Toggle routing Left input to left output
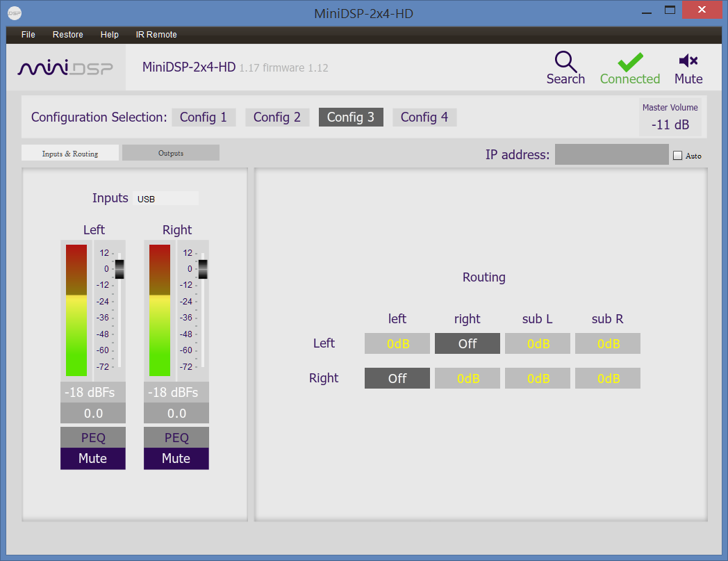728x561 pixels. point(397,343)
